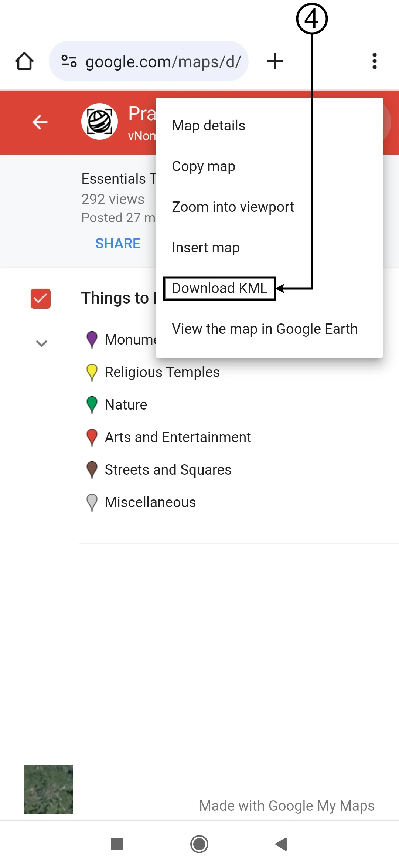Select Zoom into viewport option
The height and width of the screenshot is (868, 399).
pos(233,207)
